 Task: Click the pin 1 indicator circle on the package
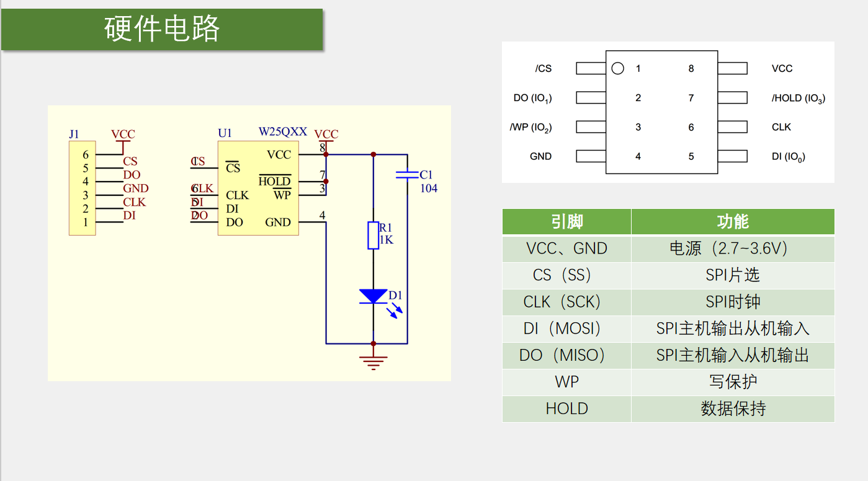pos(618,68)
